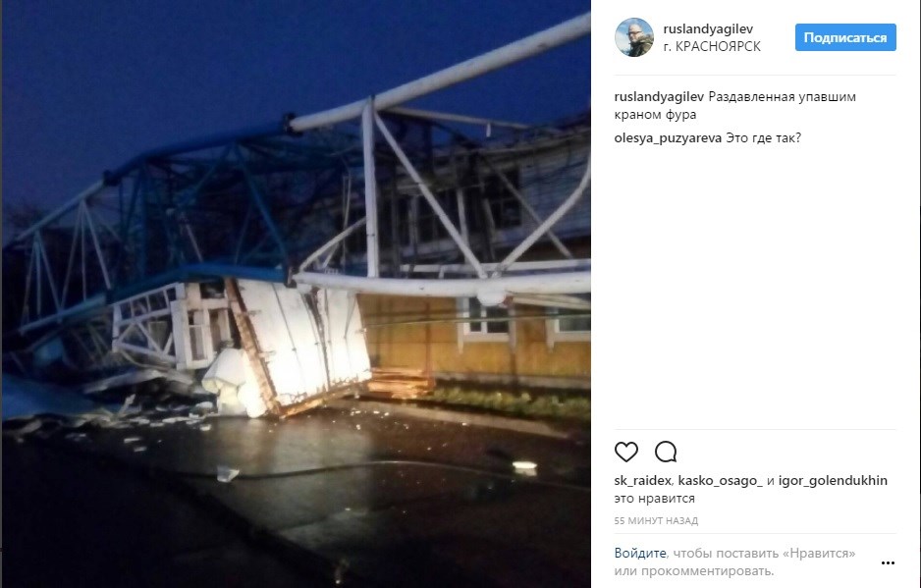Click ruslandyagilev profile avatar picture

coord(633,37)
